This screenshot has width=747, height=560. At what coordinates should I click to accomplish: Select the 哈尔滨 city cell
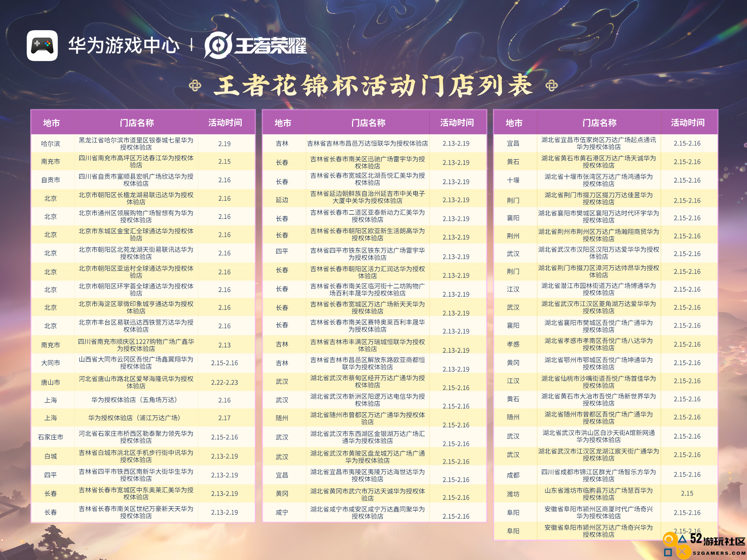pos(51,144)
